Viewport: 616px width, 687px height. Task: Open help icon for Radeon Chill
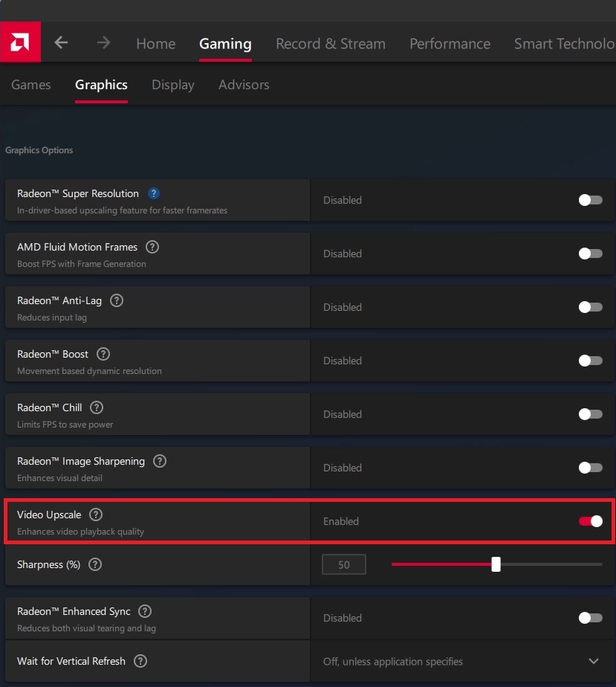(97, 407)
